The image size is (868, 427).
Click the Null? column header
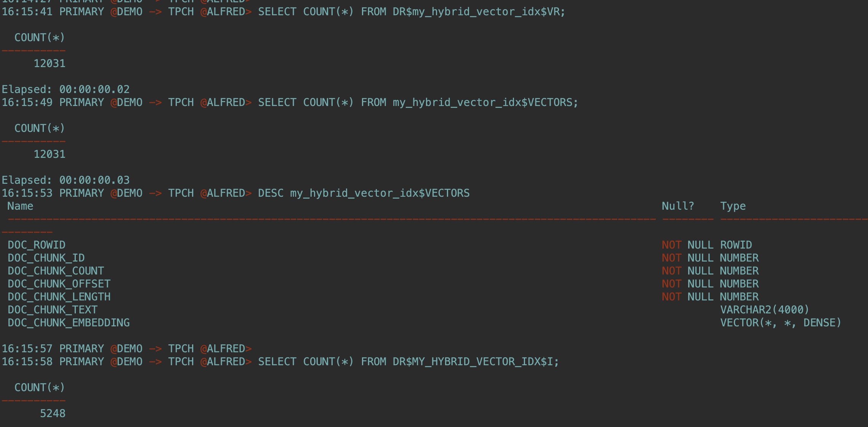pyautogui.click(x=678, y=206)
